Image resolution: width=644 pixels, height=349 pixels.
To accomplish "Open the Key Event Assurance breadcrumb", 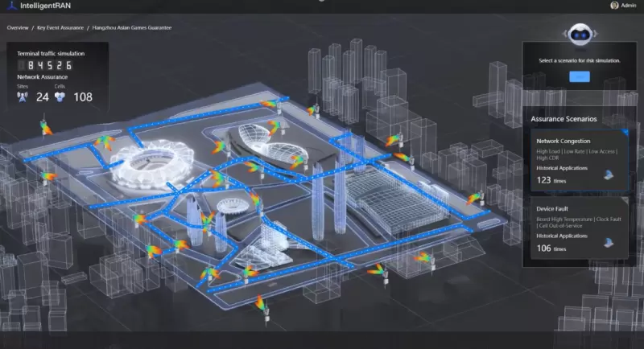I will (60, 28).
